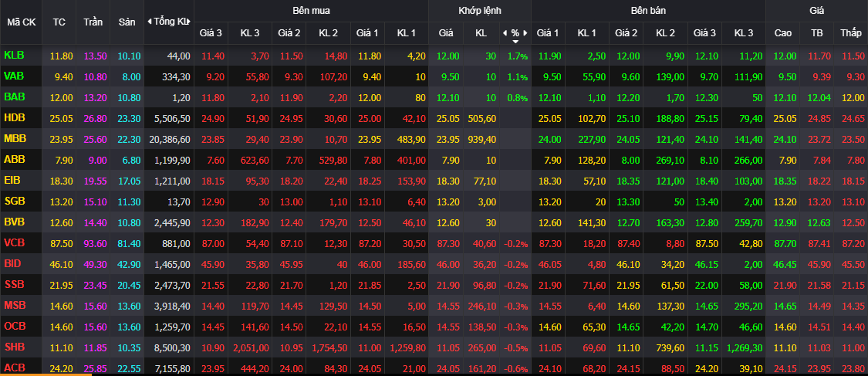Sort by KL 1 under Bên mua
Image resolution: width=868 pixels, height=376 pixels.
pos(407,33)
